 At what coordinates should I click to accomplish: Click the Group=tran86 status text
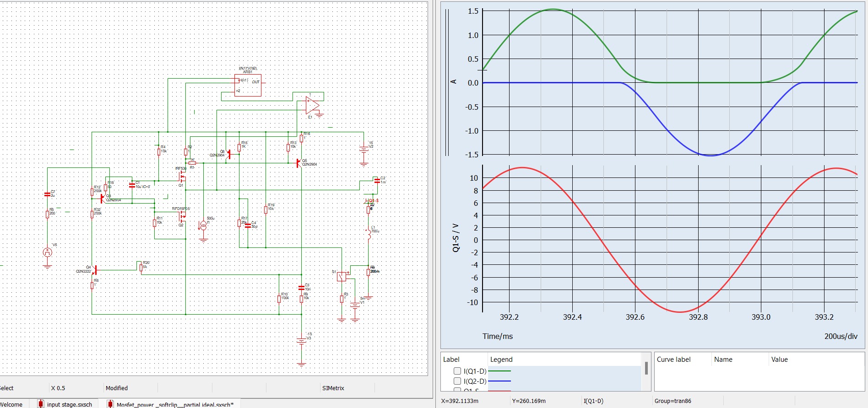click(673, 401)
